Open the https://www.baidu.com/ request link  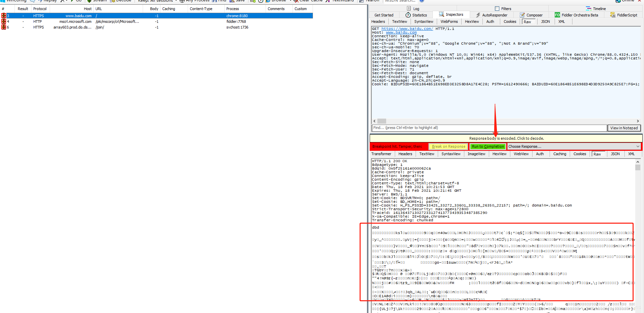point(407,29)
